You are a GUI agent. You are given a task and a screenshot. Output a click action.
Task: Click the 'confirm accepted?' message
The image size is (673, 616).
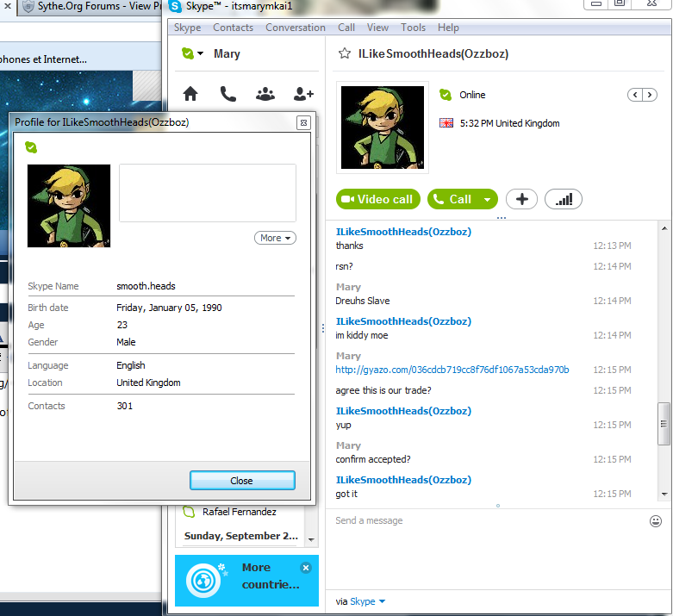(x=373, y=459)
